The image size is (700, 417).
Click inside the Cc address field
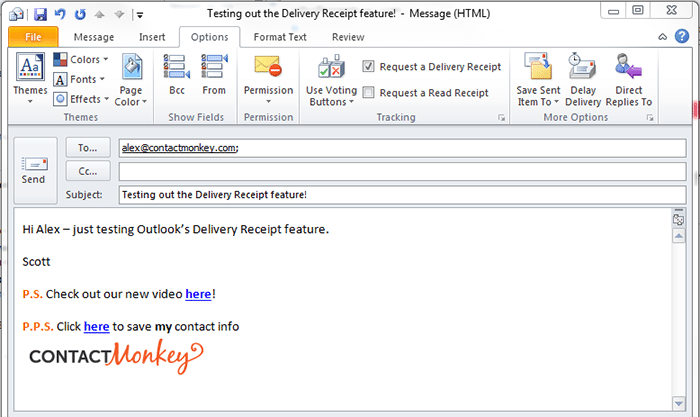tap(402, 172)
